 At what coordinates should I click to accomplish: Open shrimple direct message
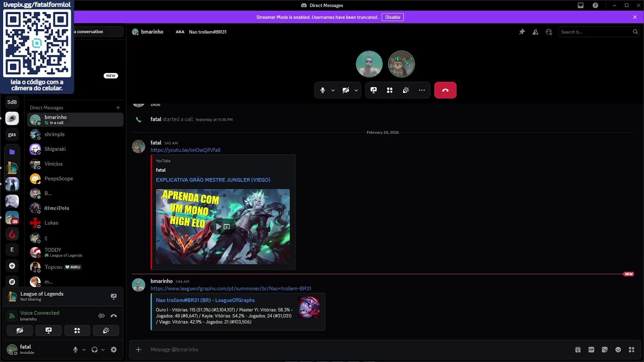coord(75,134)
